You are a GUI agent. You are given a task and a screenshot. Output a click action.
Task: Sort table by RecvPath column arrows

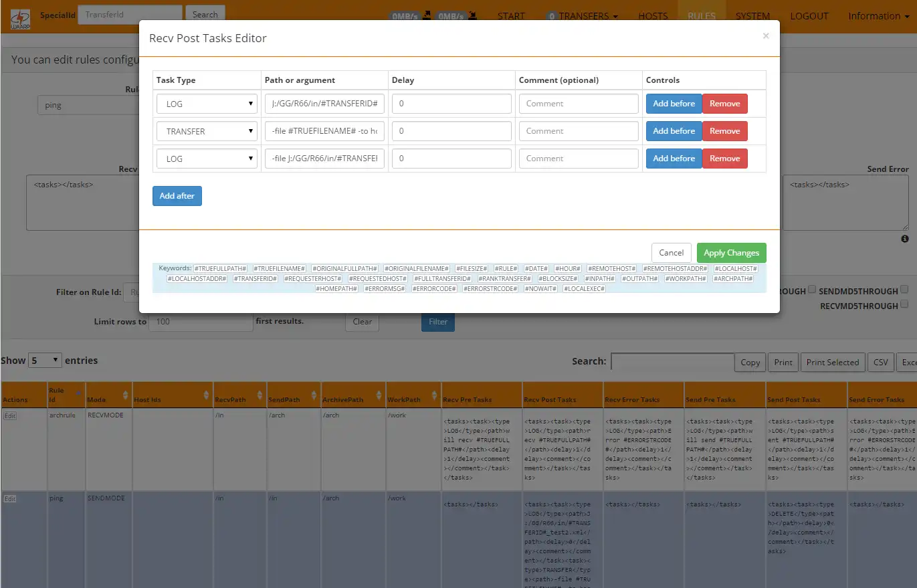pyautogui.click(x=260, y=395)
